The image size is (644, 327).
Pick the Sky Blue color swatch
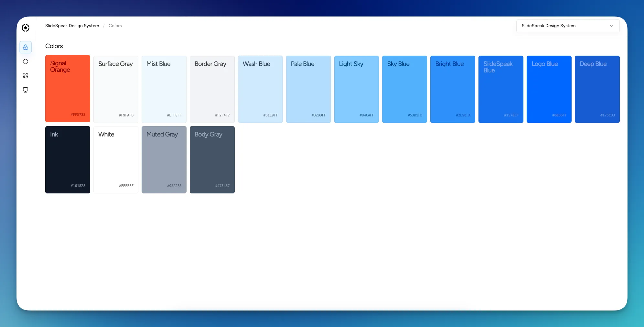pyautogui.click(x=404, y=89)
